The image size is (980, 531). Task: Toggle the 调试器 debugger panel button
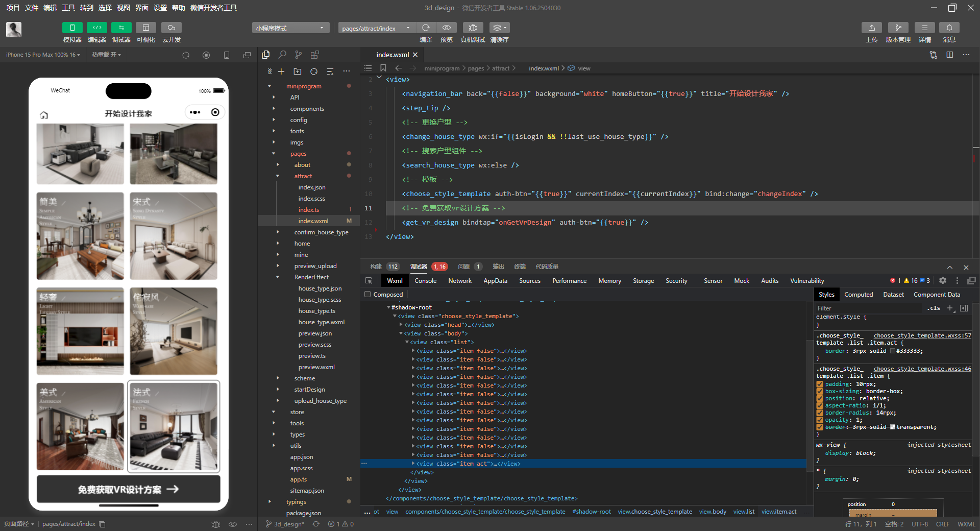click(x=121, y=28)
